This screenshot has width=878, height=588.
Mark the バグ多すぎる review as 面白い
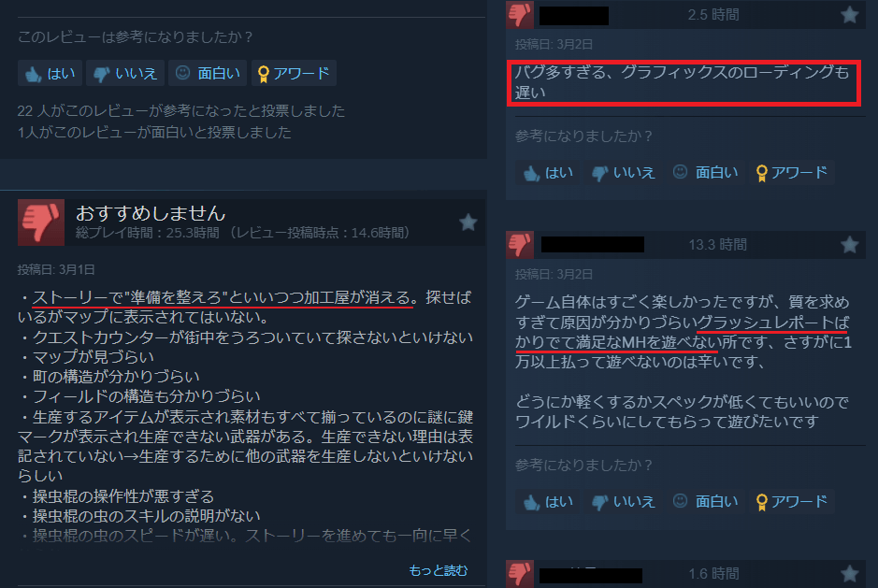(x=706, y=173)
